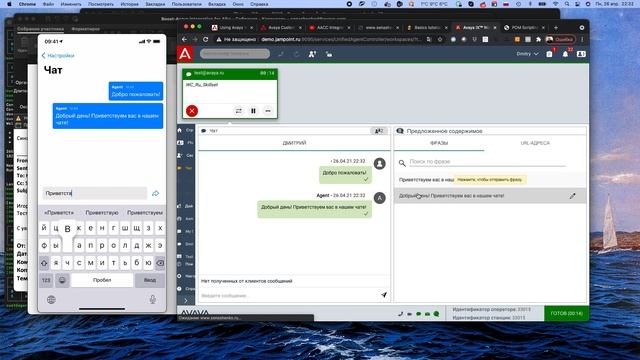
Task: Go back with the Настройки link on phone
Action: pyautogui.click(x=58, y=56)
